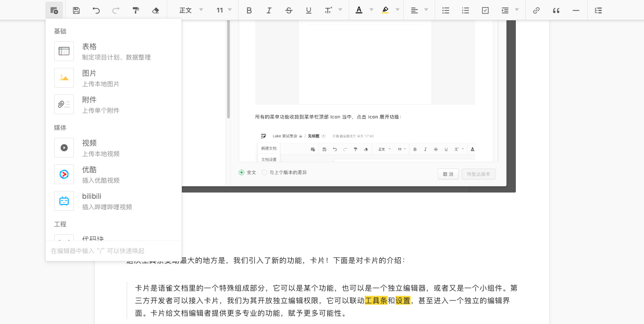
Task: Click the 取消 button
Action: (448, 174)
